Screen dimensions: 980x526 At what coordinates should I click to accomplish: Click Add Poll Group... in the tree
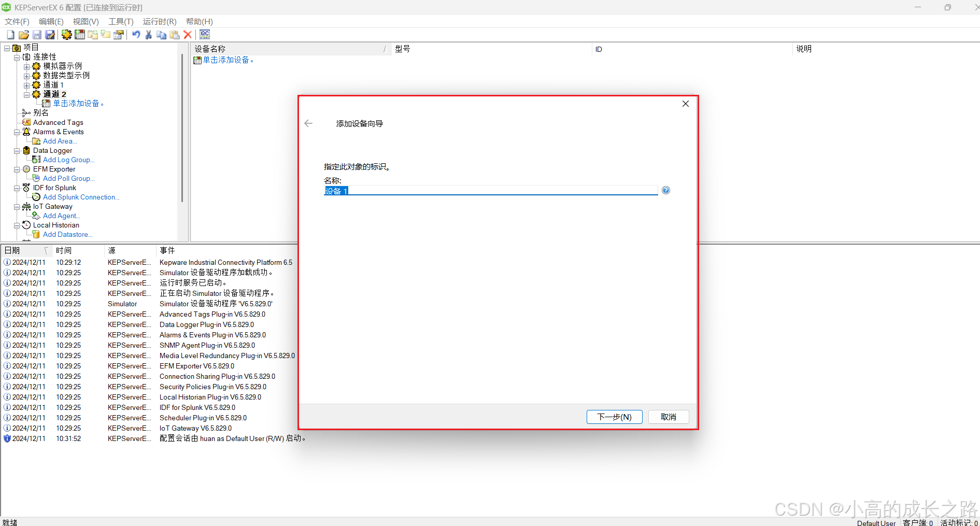(69, 178)
